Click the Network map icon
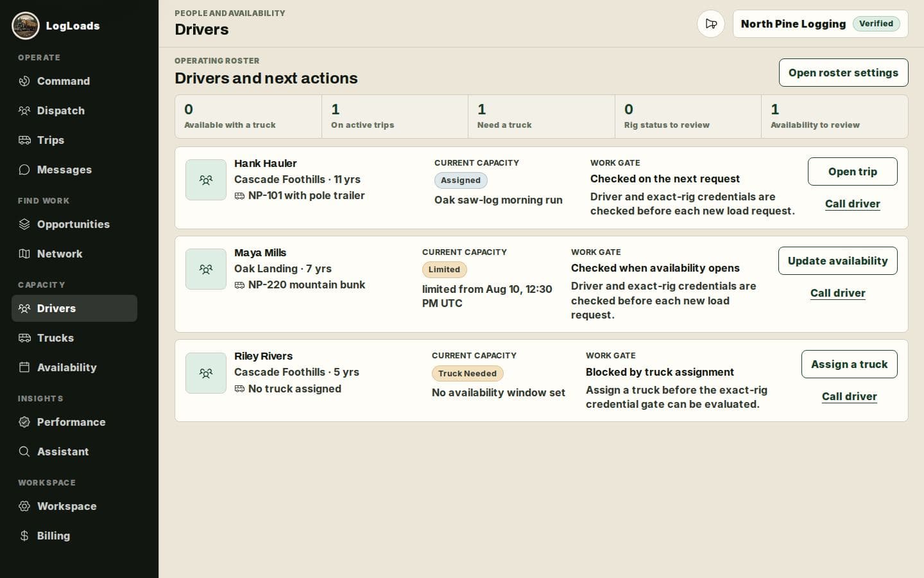Image resolution: width=924 pixels, height=578 pixels. (x=24, y=254)
